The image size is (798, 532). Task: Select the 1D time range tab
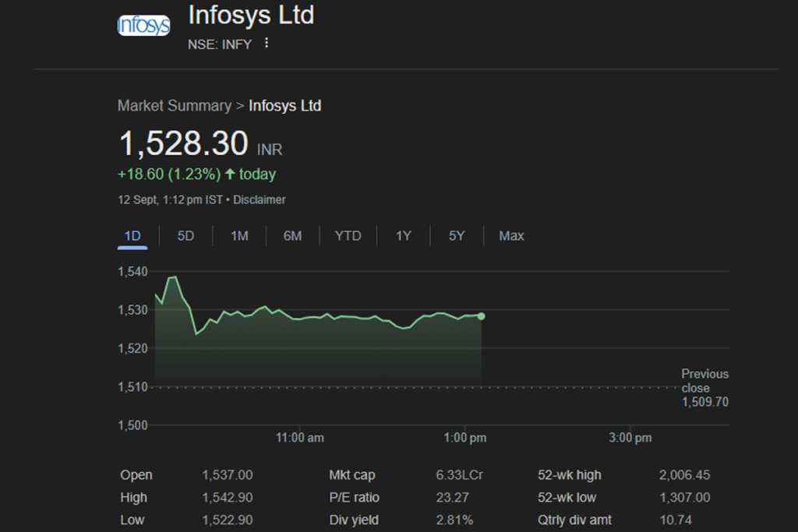tap(132, 235)
